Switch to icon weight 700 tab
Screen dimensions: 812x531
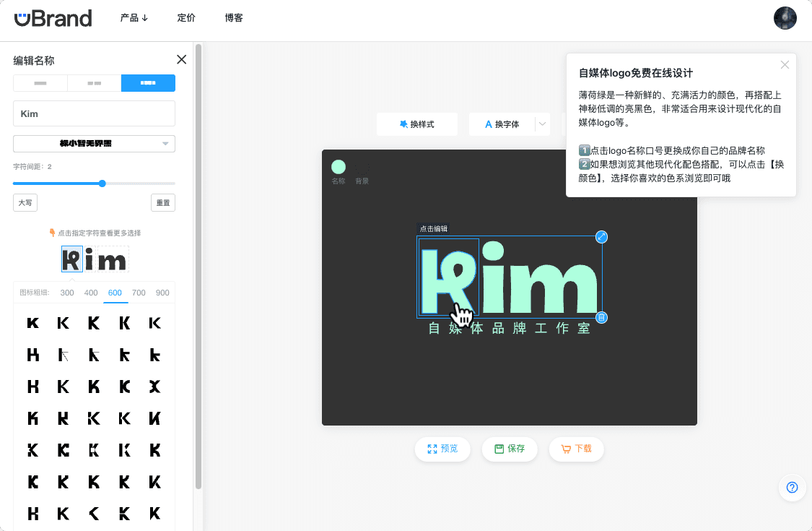139,293
